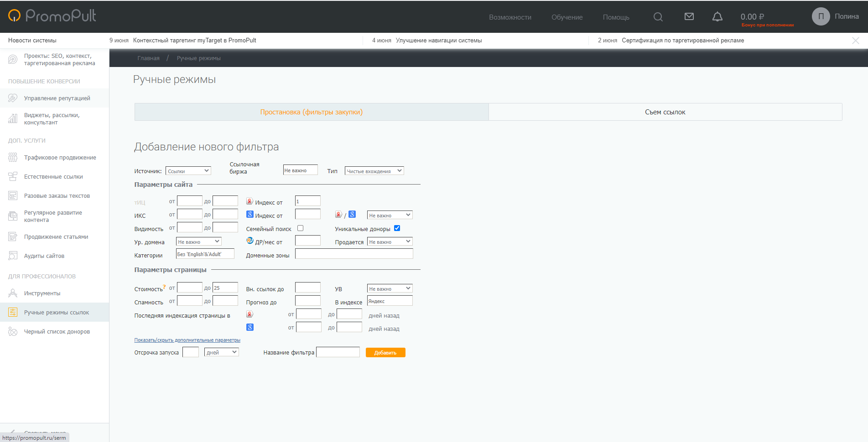Click the user name Полина
This screenshot has height=442, width=868.
(847, 16)
